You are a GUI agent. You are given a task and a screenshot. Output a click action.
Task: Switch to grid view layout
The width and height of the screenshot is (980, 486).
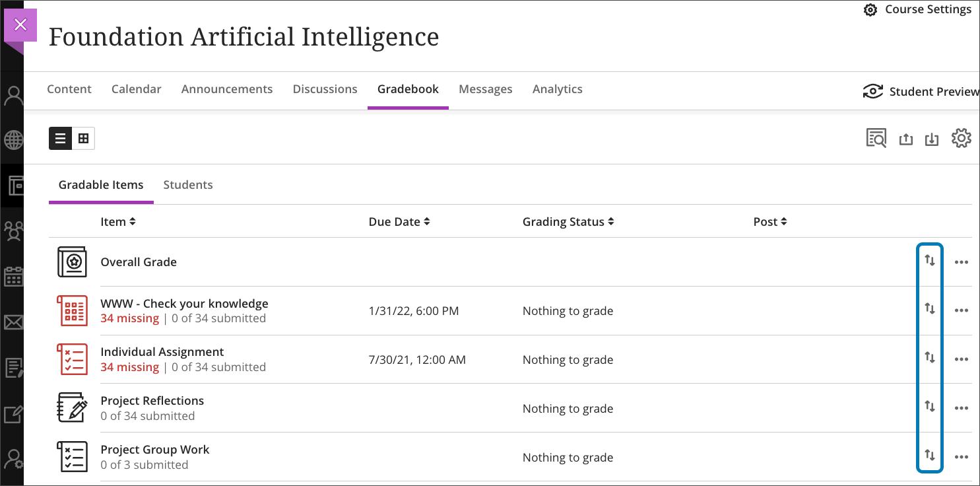[82, 138]
